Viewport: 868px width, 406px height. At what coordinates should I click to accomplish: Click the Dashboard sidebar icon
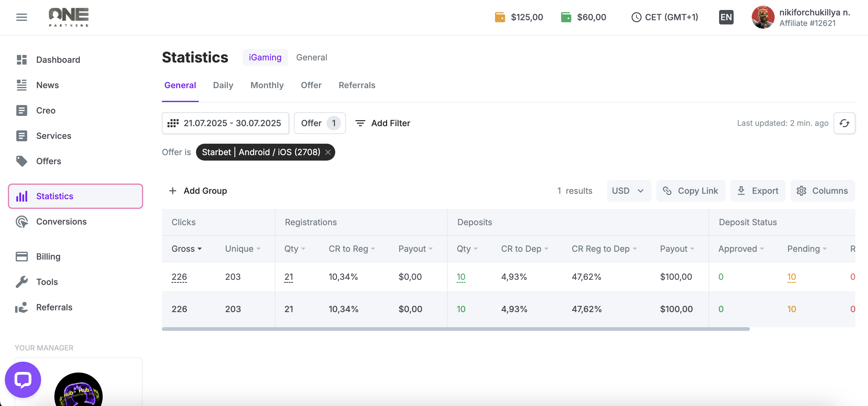point(21,59)
